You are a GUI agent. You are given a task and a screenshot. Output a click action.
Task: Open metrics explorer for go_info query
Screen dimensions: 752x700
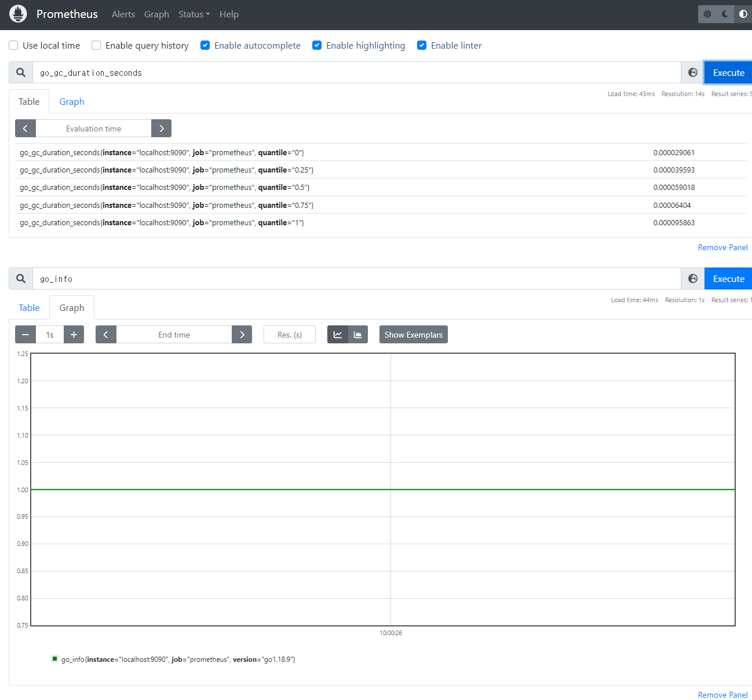point(692,278)
